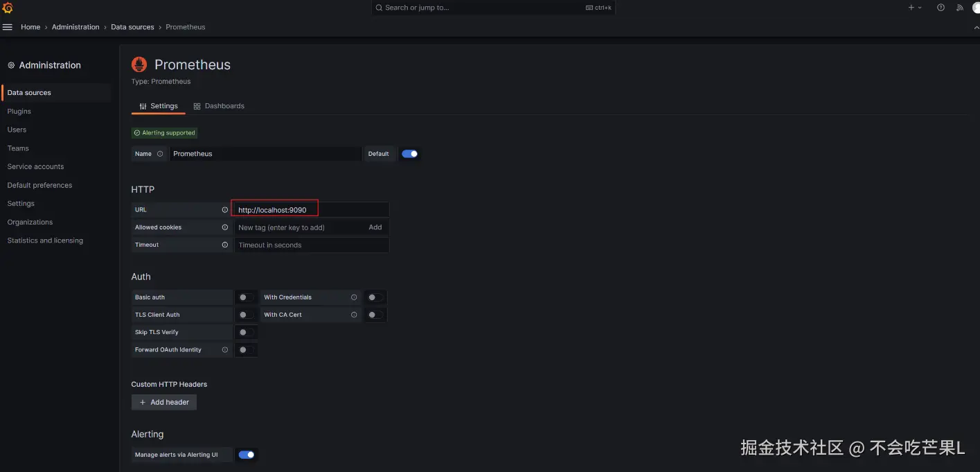Screen dimensions: 980x472
Task: Click info icon beside With Credentials
Action: pyautogui.click(x=354, y=297)
